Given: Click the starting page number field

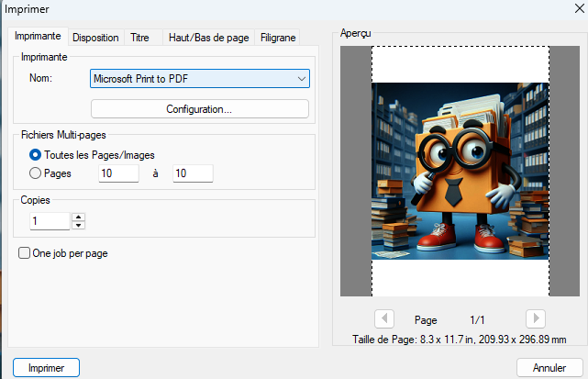Looking at the screenshot, I should 118,173.
